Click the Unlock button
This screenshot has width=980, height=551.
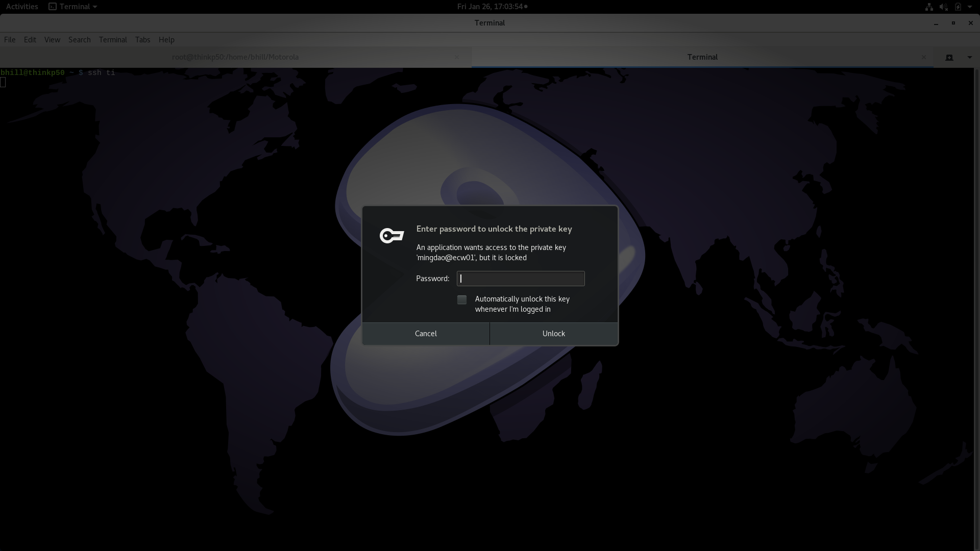(554, 334)
